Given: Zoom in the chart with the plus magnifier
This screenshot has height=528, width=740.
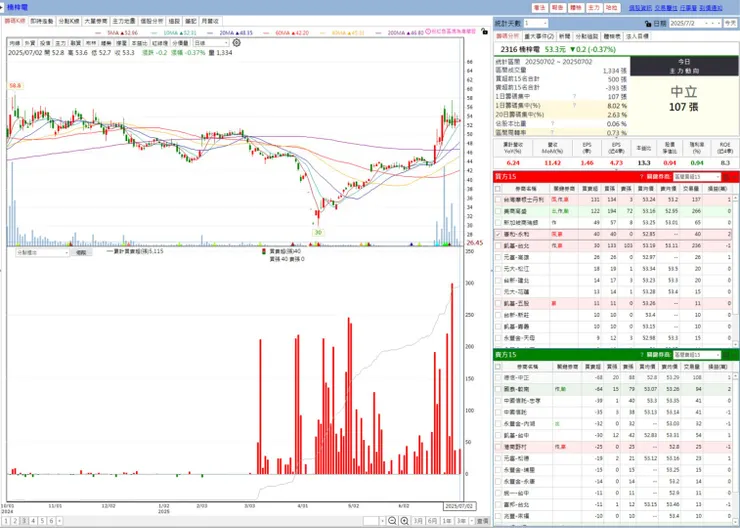Looking at the screenshot, I should (x=404, y=521).
